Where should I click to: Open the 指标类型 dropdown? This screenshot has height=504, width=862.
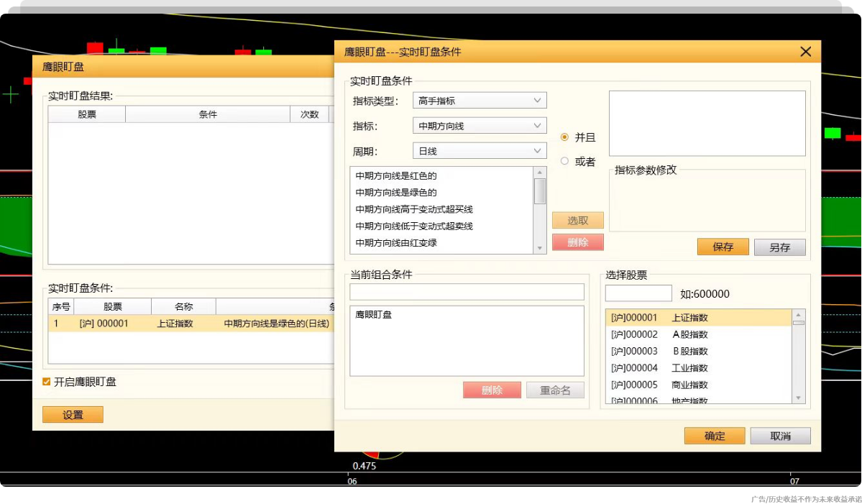480,101
